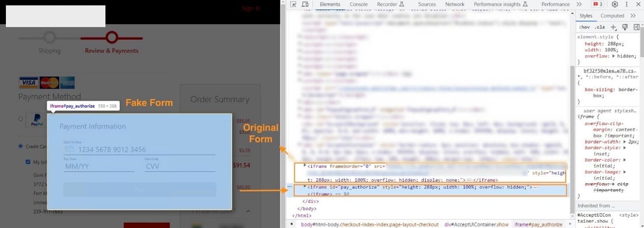Select the Credit Card radio button
This screenshot has height=228, width=644.
(21, 146)
